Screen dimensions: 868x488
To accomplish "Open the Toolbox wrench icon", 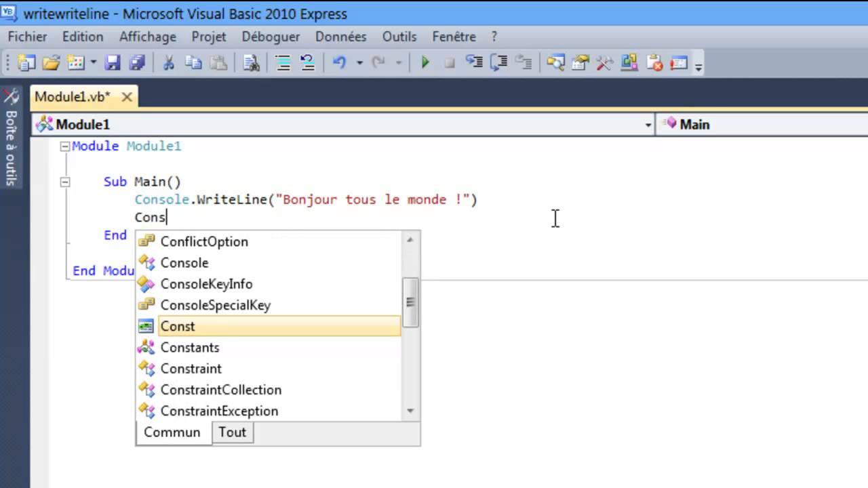I will coord(604,63).
